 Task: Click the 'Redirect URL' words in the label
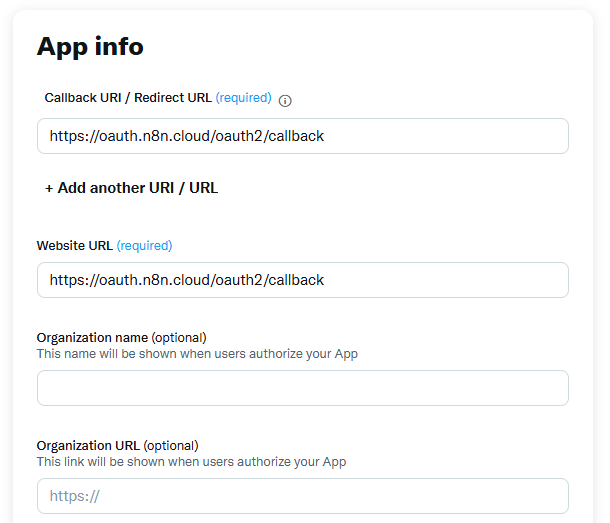(172, 98)
